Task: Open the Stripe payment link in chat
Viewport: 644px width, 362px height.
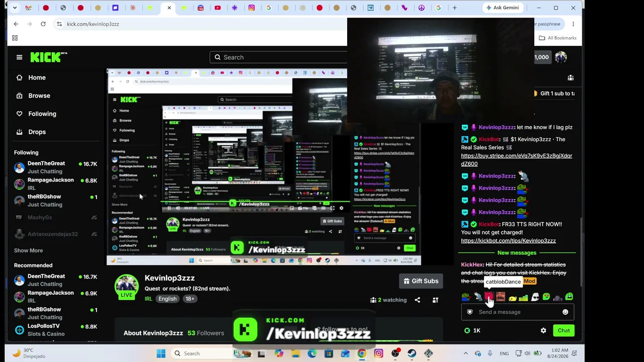Action: click(x=516, y=160)
